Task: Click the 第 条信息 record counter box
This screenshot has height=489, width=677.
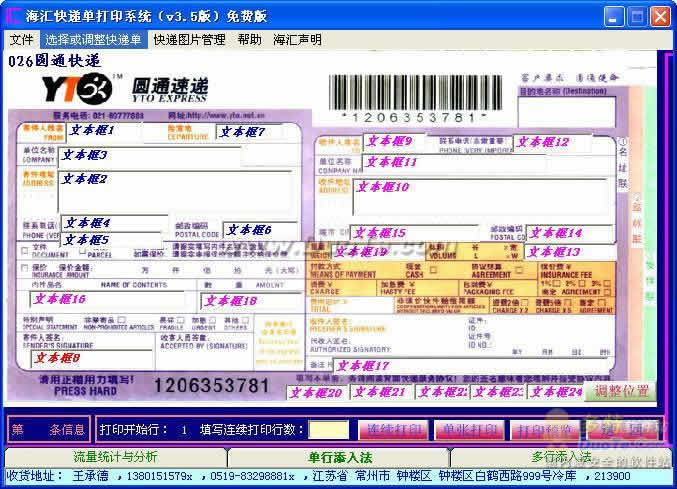Action: coord(48,429)
